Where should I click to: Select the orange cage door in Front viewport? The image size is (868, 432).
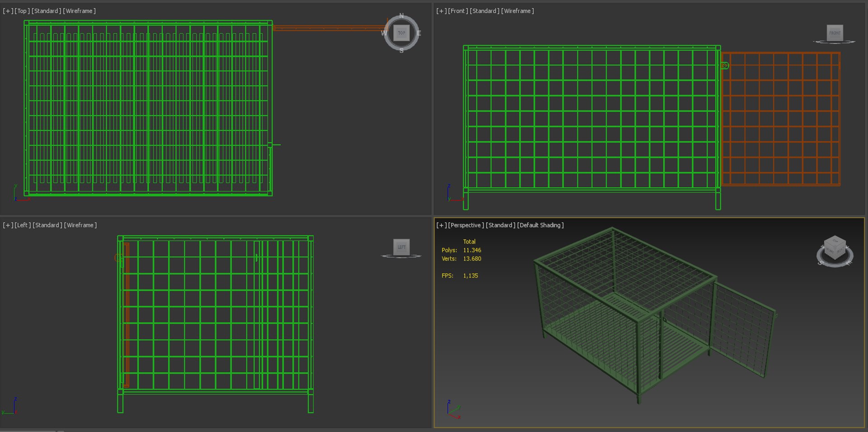[781, 119]
